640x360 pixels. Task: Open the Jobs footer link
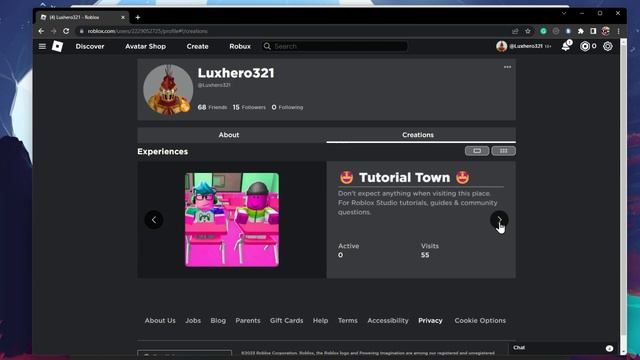pos(193,321)
